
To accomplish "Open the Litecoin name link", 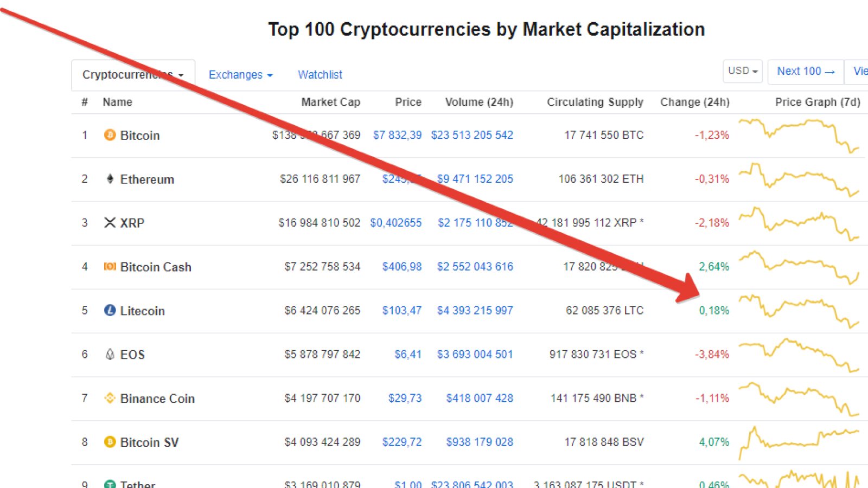I will pos(142,311).
